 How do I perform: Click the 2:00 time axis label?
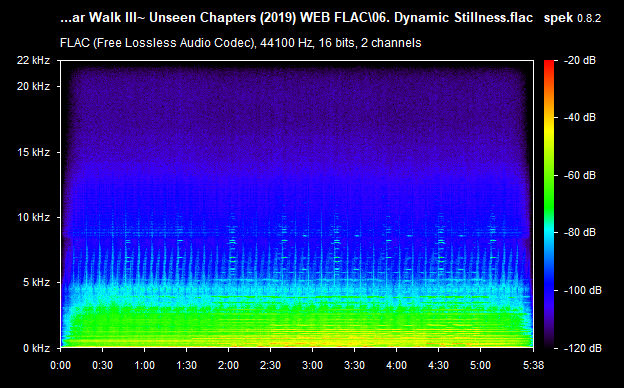tap(228, 365)
